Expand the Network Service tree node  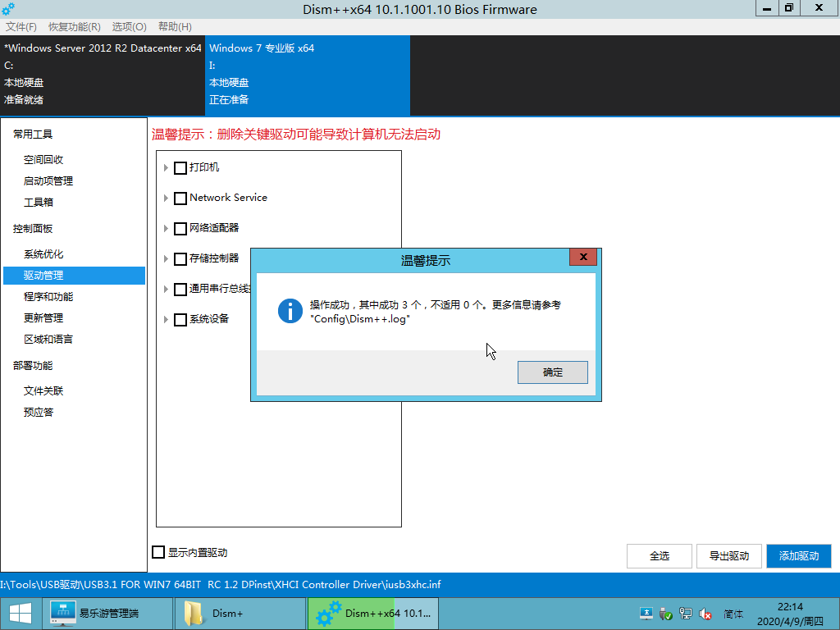point(166,199)
